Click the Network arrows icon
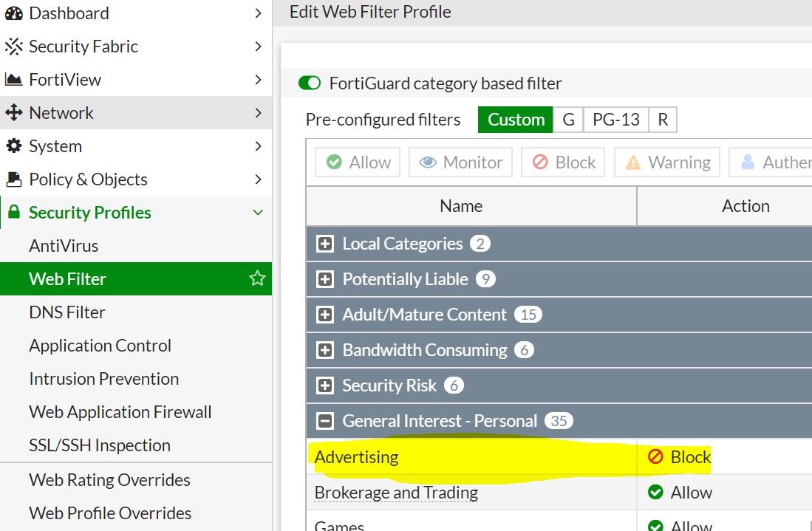The height and width of the screenshot is (531, 812). 14,113
